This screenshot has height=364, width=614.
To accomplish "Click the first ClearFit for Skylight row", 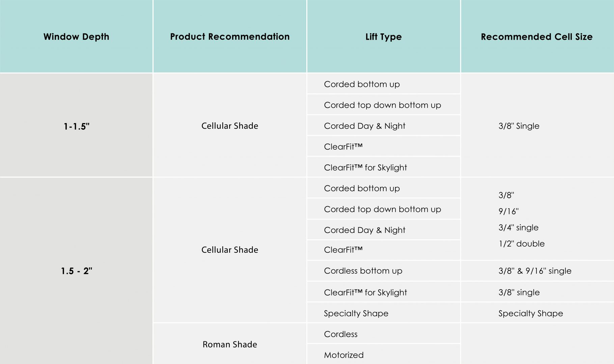I will point(365,168).
